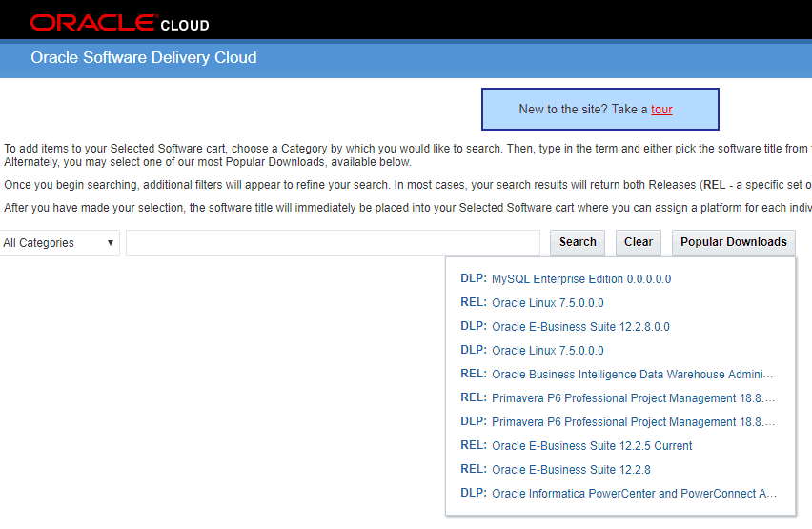Viewport: 812px width, 529px height.
Task: Select DLP: Oracle Linux 7.5.0.0.0
Action: click(x=532, y=350)
